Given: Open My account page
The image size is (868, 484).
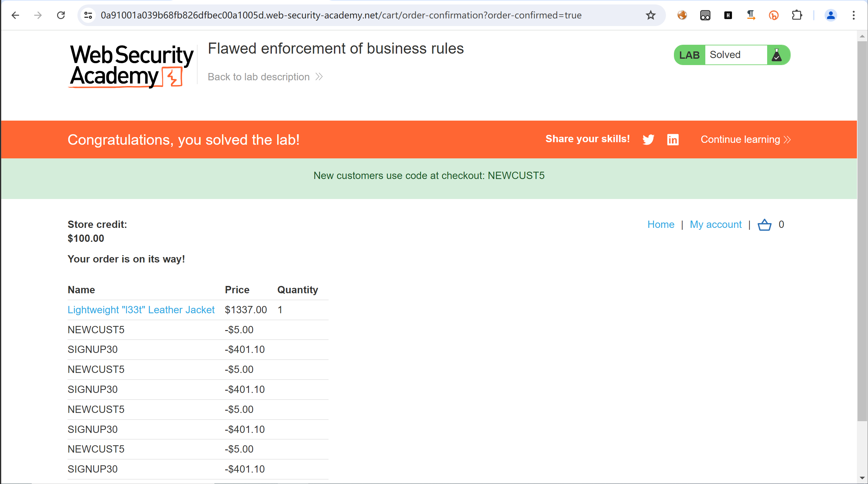Looking at the screenshot, I should tap(715, 224).
